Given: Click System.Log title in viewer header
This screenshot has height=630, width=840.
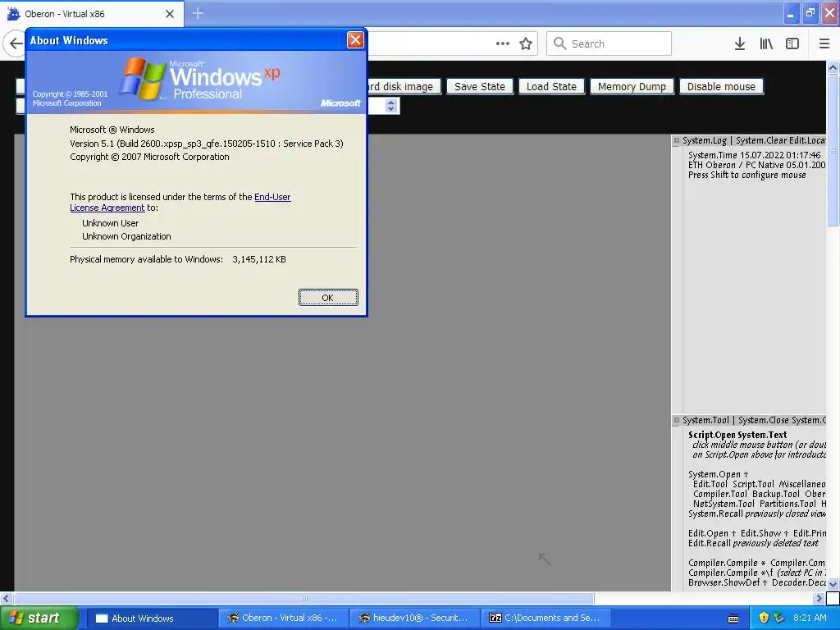Looking at the screenshot, I should [x=705, y=140].
